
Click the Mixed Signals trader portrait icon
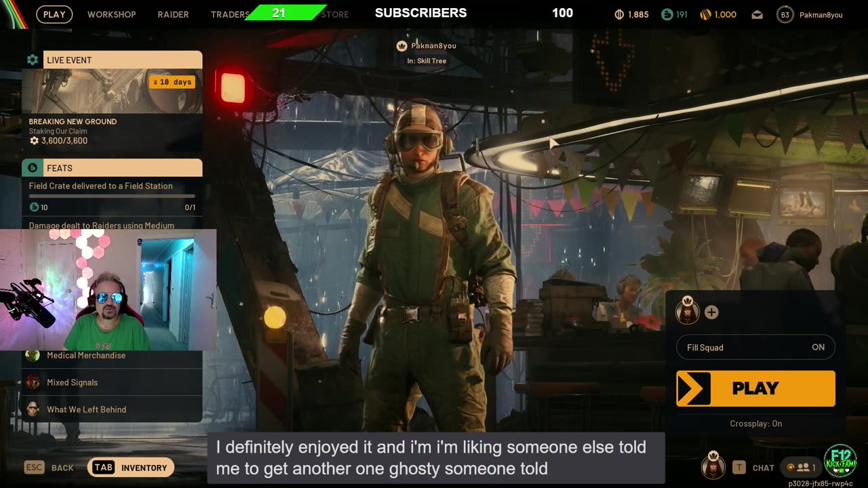pyautogui.click(x=33, y=382)
